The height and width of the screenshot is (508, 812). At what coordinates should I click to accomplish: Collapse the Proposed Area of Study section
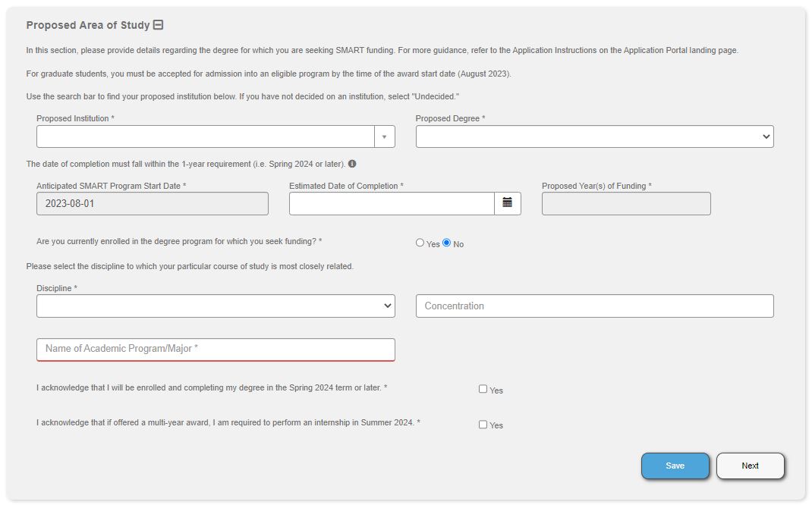pyautogui.click(x=158, y=25)
